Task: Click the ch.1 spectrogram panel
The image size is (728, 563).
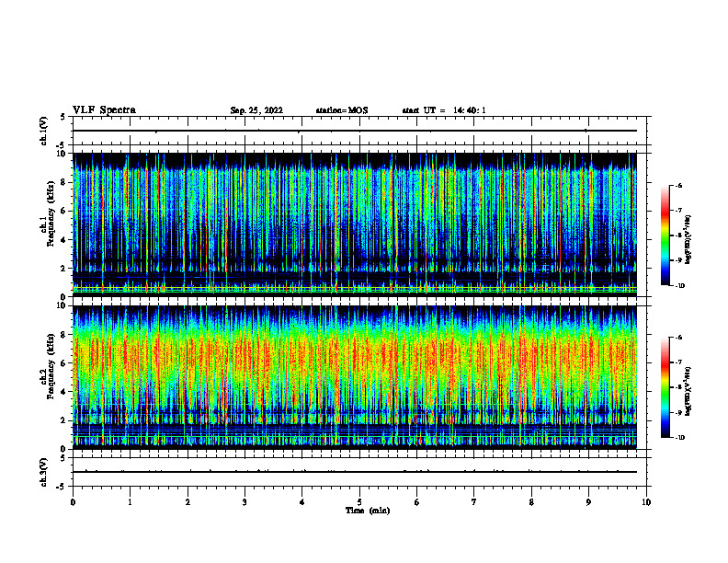Action: coord(355,224)
